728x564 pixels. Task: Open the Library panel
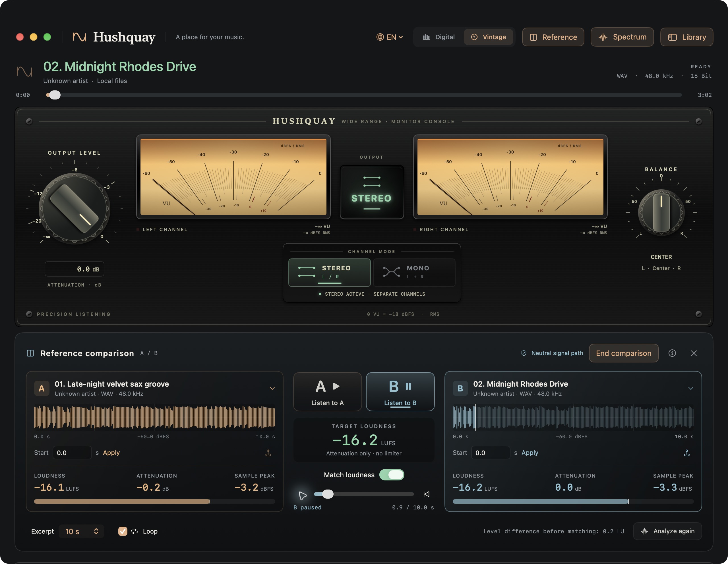tap(687, 37)
